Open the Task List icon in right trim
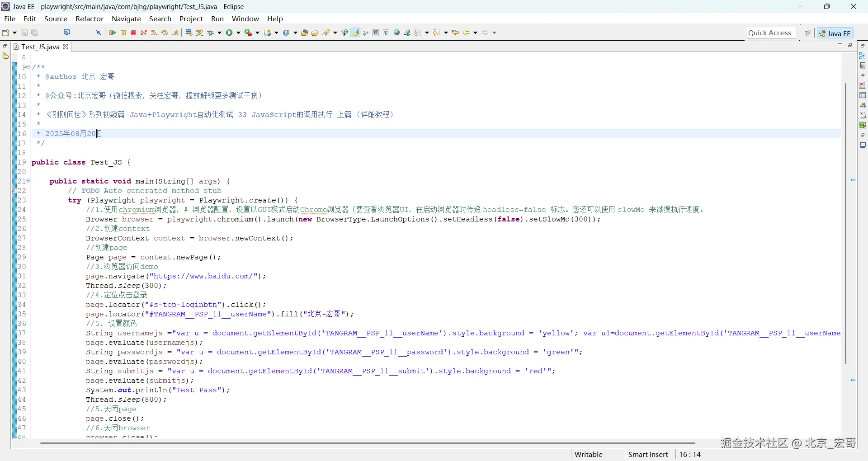868x461 pixels. (863, 66)
